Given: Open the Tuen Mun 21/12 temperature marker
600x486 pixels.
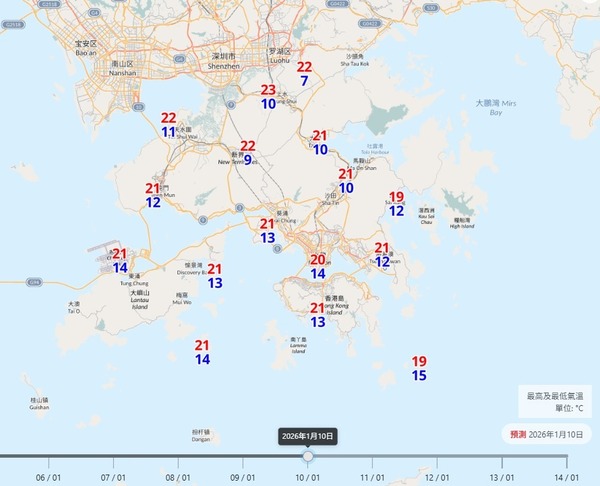Looking at the screenshot, I should (x=153, y=195).
